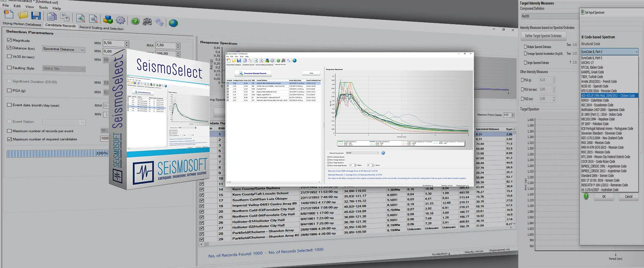
Task: Open the Component Definition RotD50 dropdown
Action: tap(550, 16)
